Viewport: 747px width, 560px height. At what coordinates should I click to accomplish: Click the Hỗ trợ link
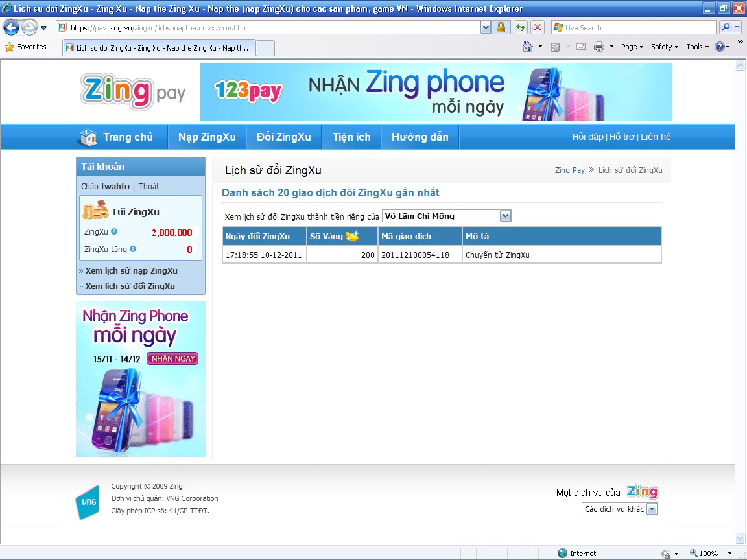coord(622,137)
